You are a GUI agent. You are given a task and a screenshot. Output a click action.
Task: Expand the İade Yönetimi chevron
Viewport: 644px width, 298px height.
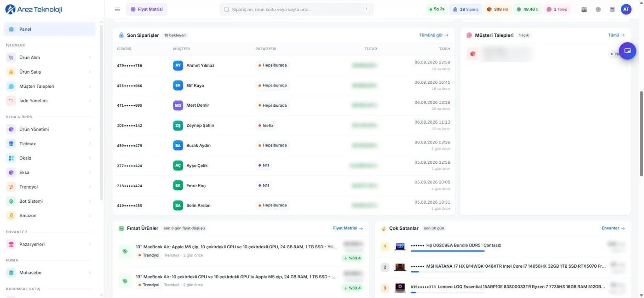pyautogui.click(x=90, y=100)
